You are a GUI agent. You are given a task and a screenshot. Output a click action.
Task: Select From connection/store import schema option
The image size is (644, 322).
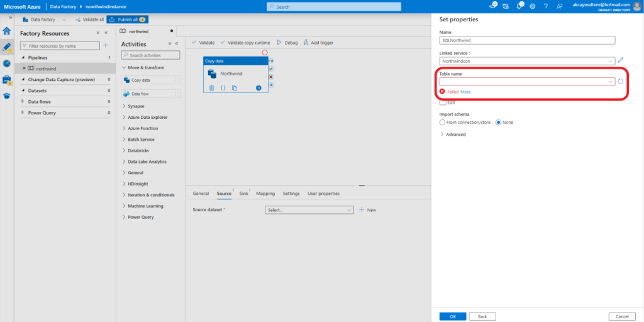point(443,122)
